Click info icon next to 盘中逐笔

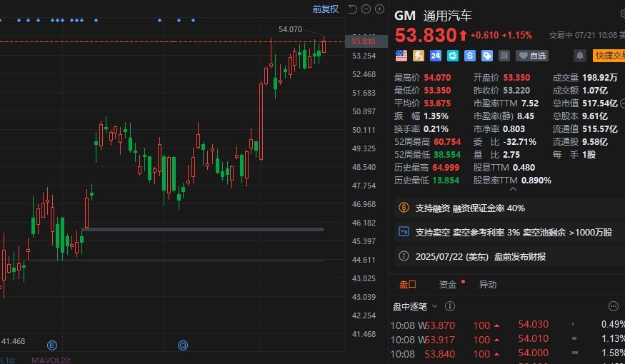pyautogui.click(x=450, y=306)
